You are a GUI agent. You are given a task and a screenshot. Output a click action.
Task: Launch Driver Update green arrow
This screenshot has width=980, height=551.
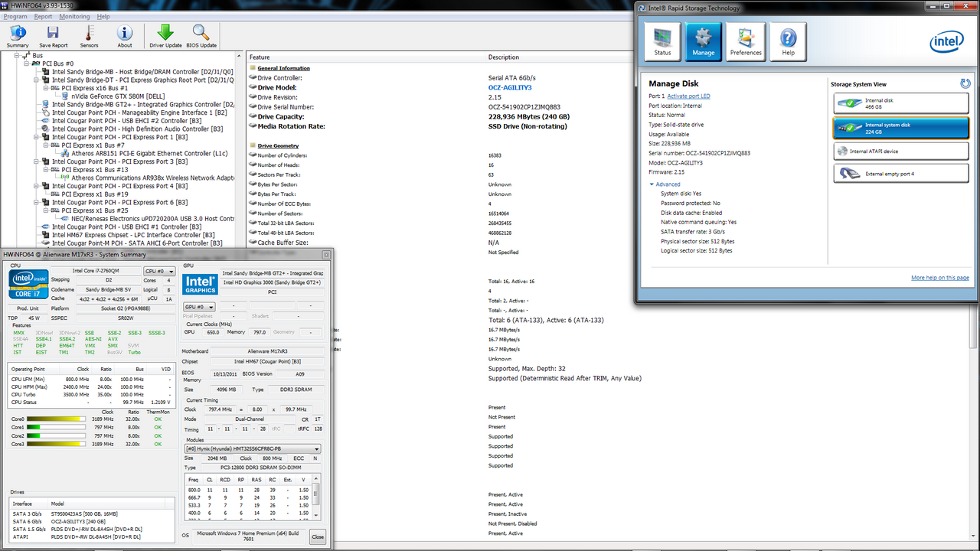click(x=165, y=36)
